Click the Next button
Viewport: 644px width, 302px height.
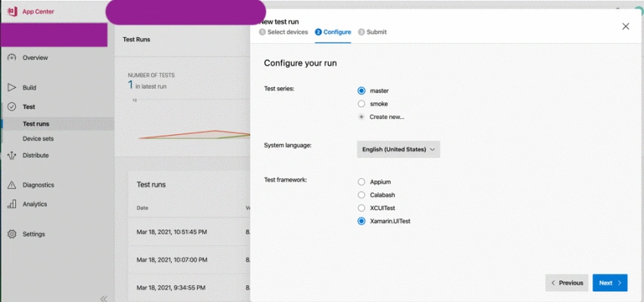point(610,283)
